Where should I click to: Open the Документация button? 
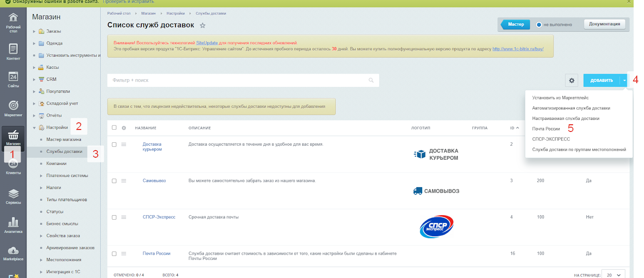coord(605,24)
